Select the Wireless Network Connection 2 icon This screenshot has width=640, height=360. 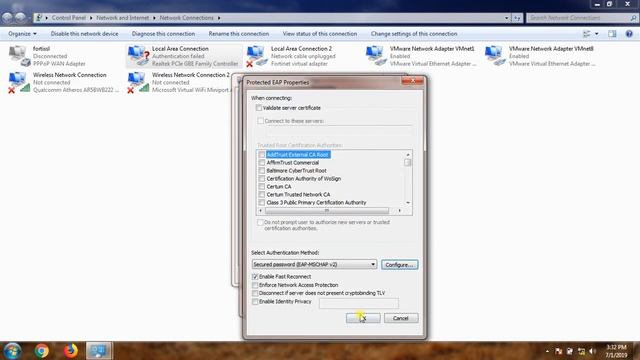[x=138, y=82]
